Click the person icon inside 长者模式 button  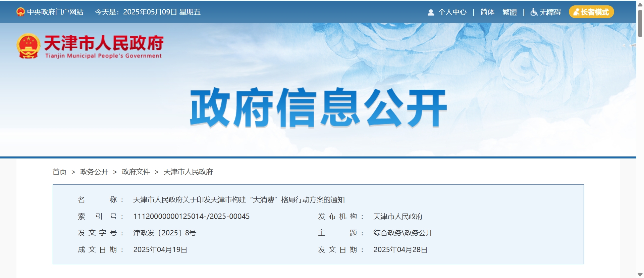click(576, 12)
